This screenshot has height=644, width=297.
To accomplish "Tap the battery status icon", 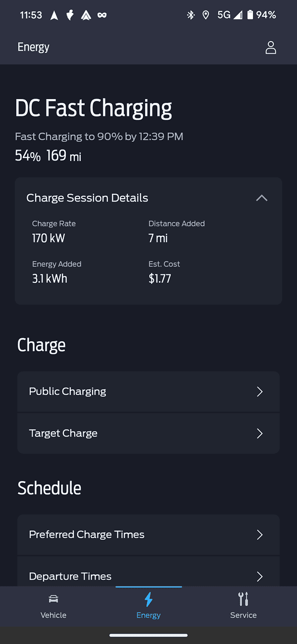I will pyautogui.click(x=250, y=15).
